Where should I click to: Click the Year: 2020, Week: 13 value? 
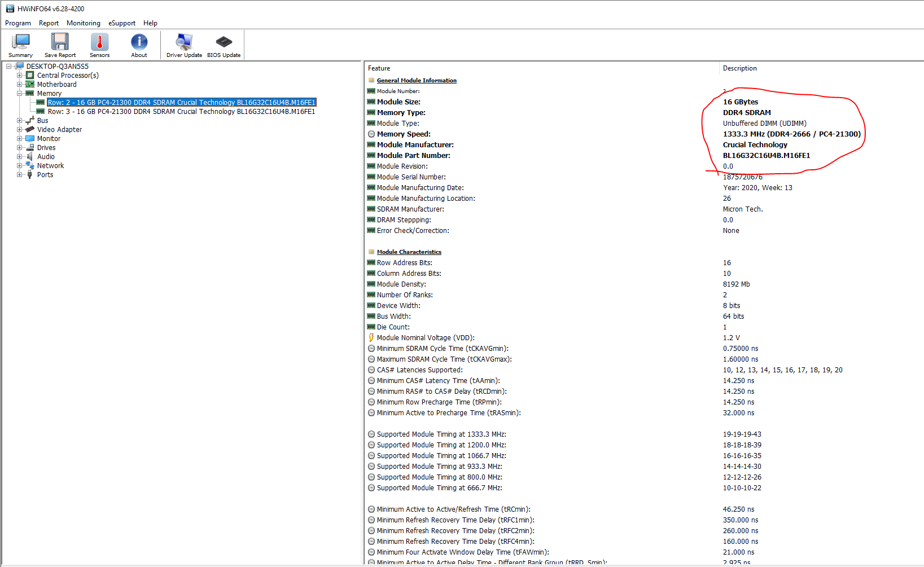757,187
